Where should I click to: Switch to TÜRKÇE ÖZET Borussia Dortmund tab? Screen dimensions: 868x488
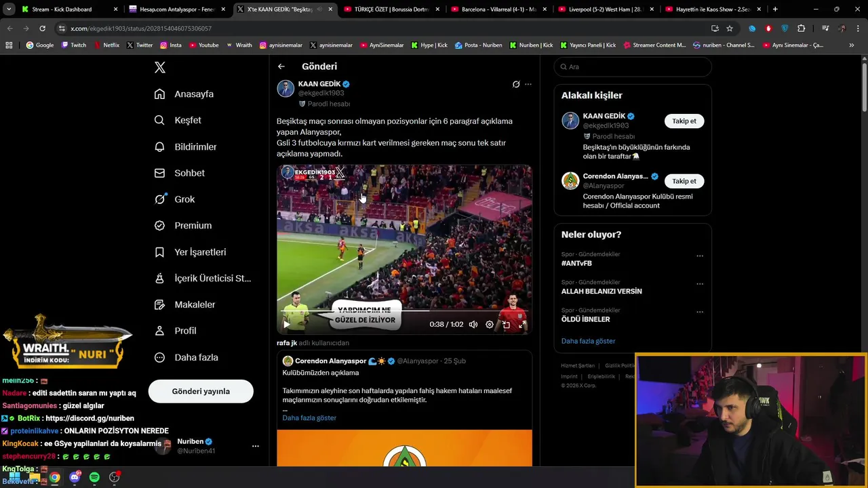391,9
